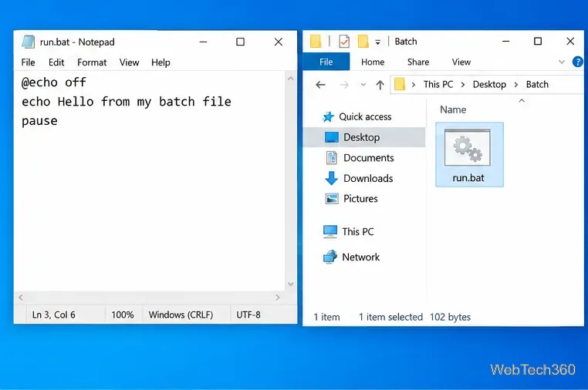
Task: Click the 'pause' line in Notepad
Action: 39,121
